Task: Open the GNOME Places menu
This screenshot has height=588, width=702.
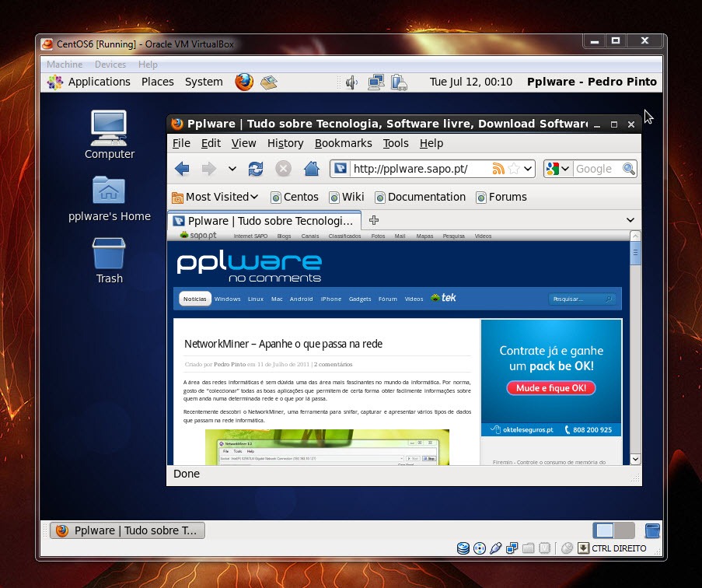Action: pyautogui.click(x=158, y=82)
